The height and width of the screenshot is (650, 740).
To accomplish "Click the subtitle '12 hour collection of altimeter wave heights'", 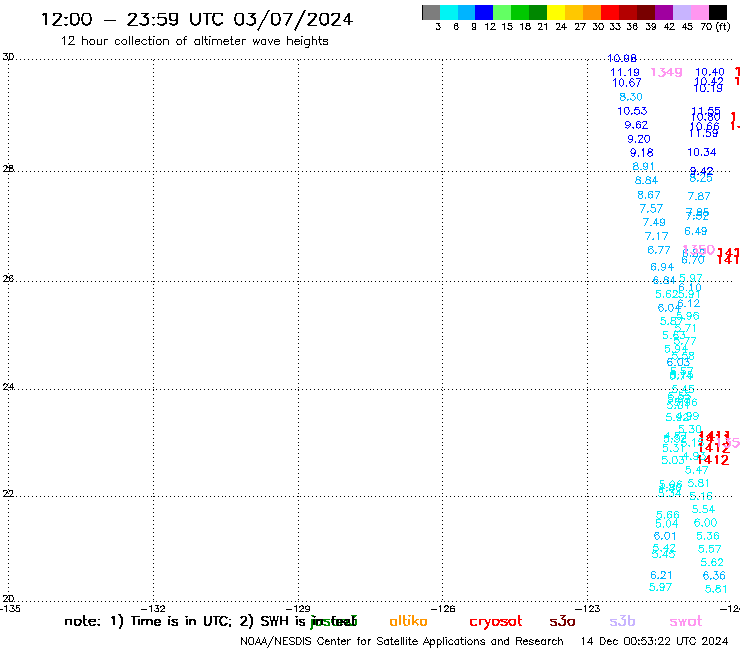I will pos(194,41).
